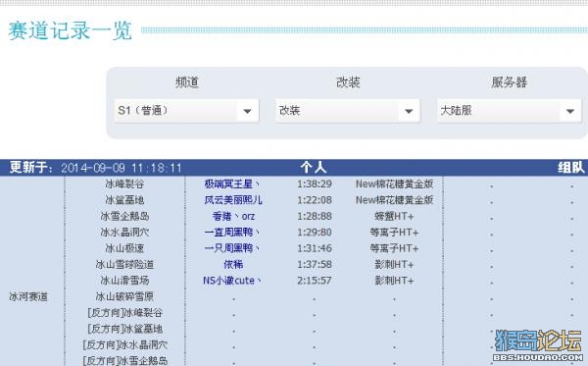Click kart name 等离子HT+ in 冰山极速 row
This screenshot has width=588, height=366.
pos(395,248)
